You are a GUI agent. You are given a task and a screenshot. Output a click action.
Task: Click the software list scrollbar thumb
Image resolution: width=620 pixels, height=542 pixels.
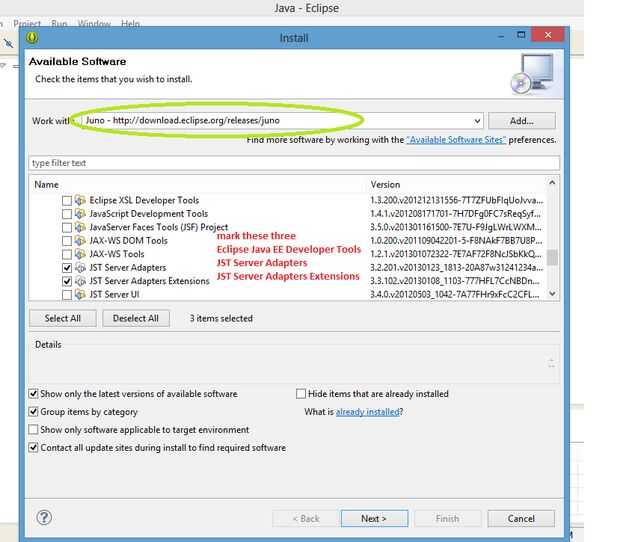tap(552, 257)
